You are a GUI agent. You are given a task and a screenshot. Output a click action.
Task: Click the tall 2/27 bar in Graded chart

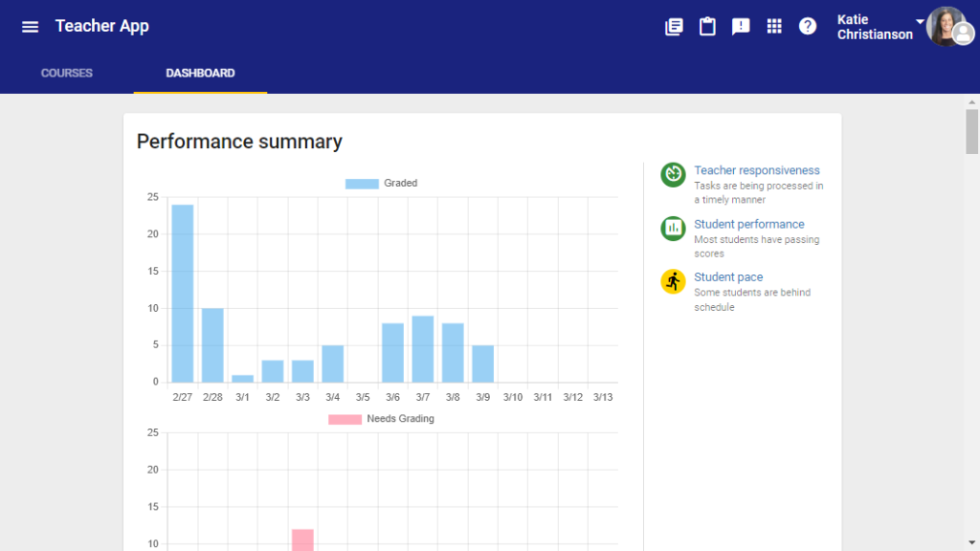point(182,293)
